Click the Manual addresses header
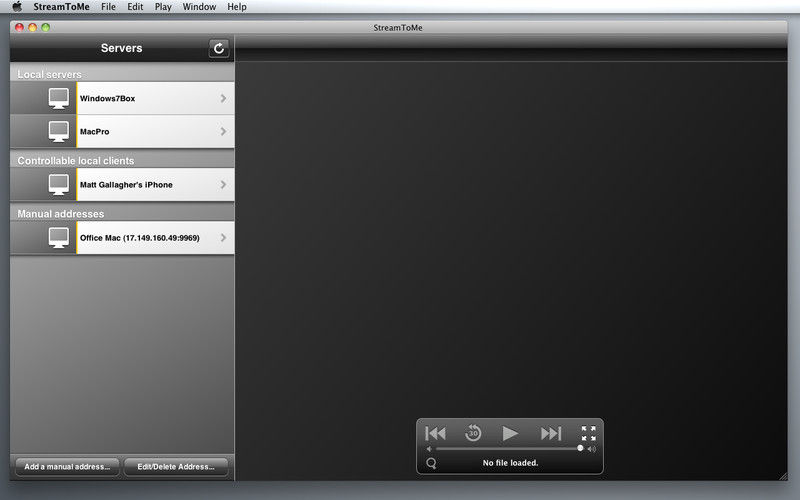 61,214
